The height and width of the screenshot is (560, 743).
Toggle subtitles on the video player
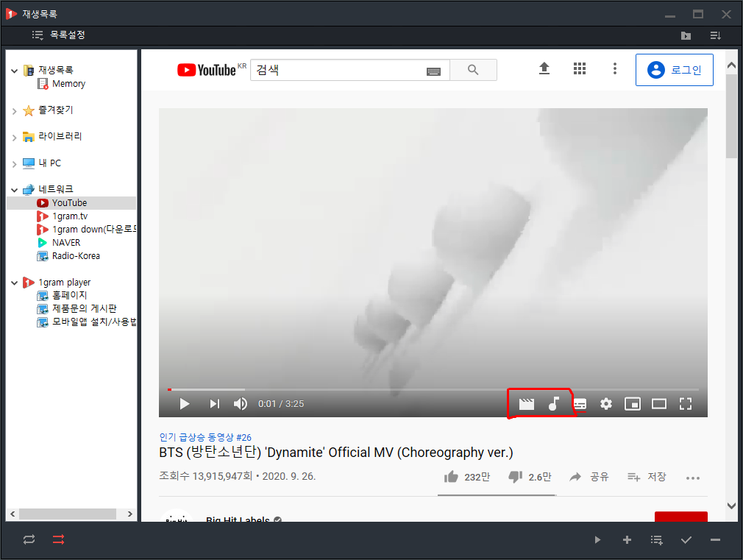click(580, 404)
